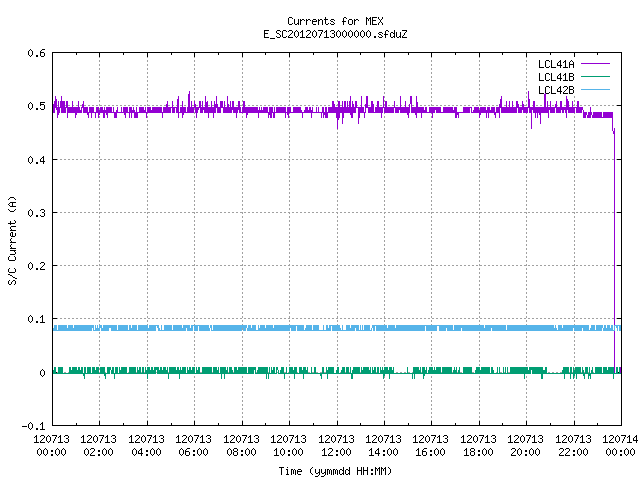
Task: Click the LCL41A legend label
Action: 556,64
